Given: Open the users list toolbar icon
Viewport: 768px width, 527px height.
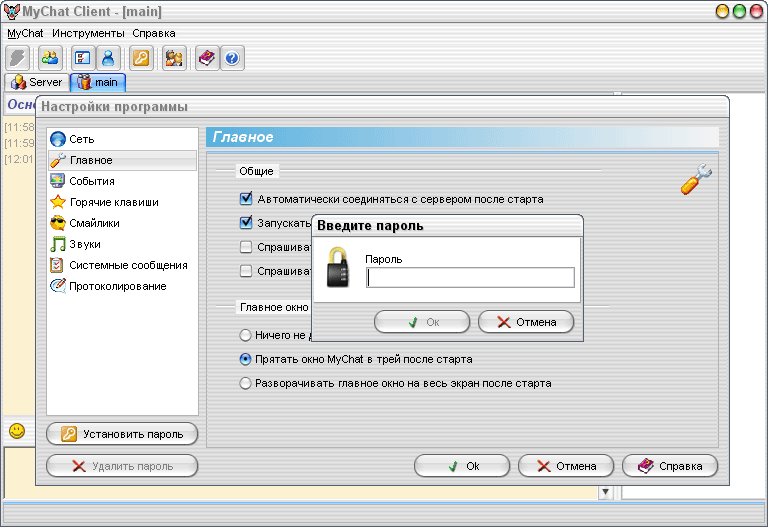Looking at the screenshot, I should [x=50, y=58].
